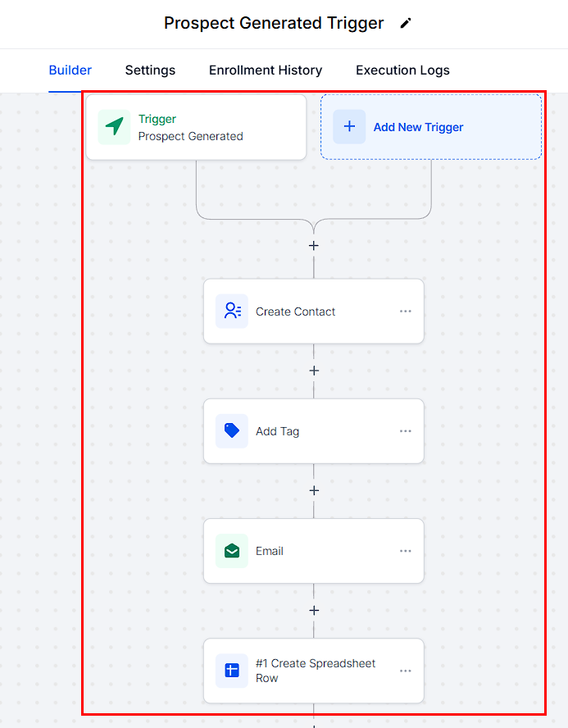This screenshot has width=568, height=728.
Task: View the Execution Logs tab
Action: click(x=402, y=71)
